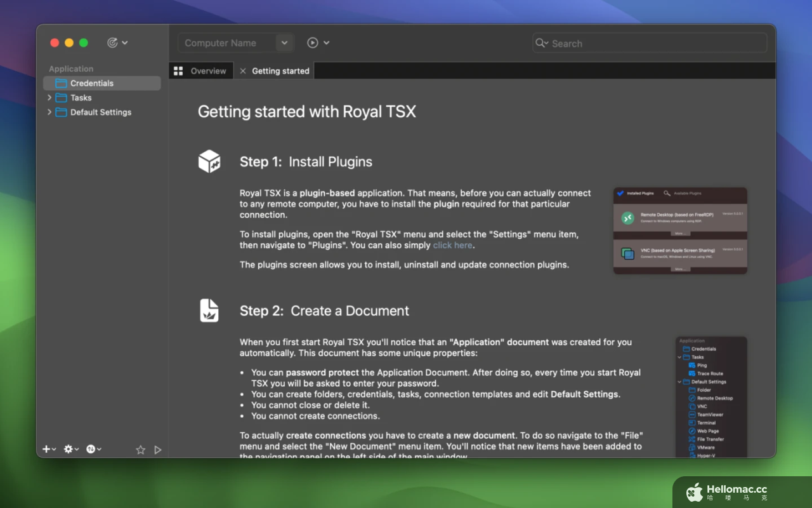
Task: Click the Computer Name input field
Action: click(x=227, y=43)
